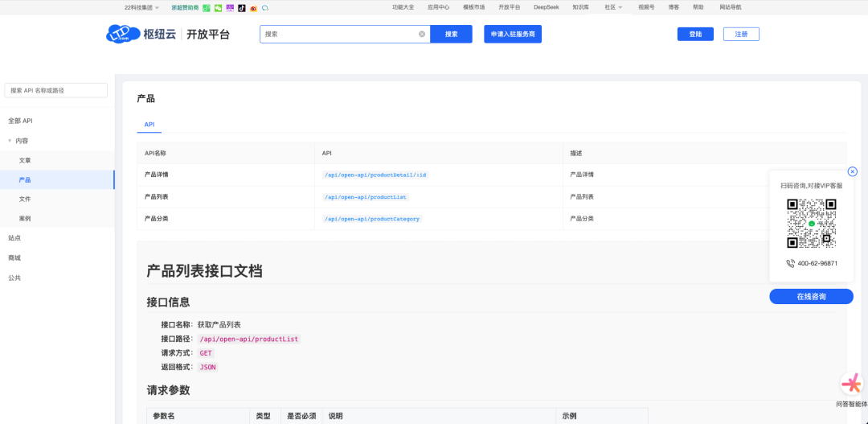
Task: Clear the search box with the X icon
Action: pyautogui.click(x=422, y=34)
